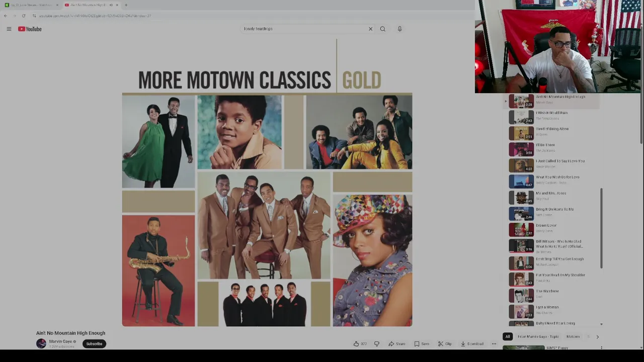Select the All filter chip
Screen dimensions: 644x362
[508, 337]
